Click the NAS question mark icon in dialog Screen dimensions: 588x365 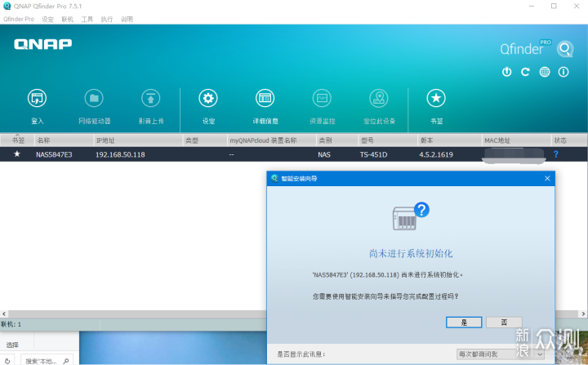coord(411,216)
